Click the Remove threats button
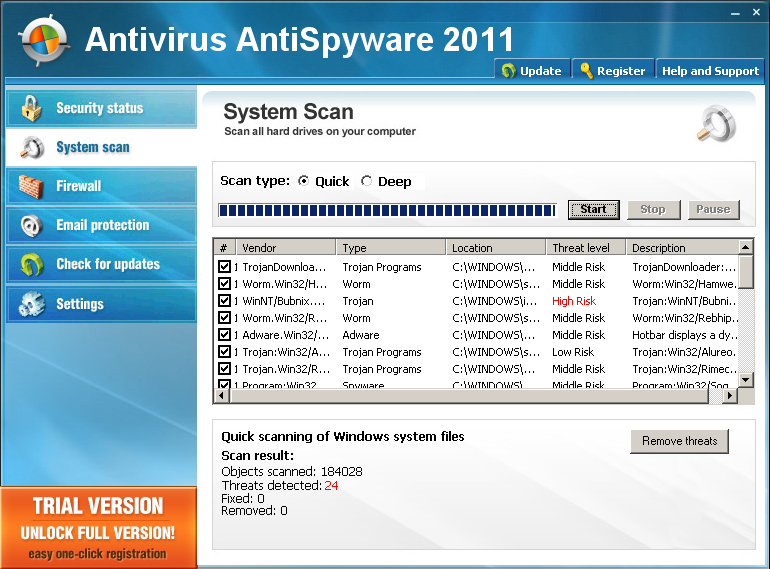This screenshot has width=770, height=569. 680,441
